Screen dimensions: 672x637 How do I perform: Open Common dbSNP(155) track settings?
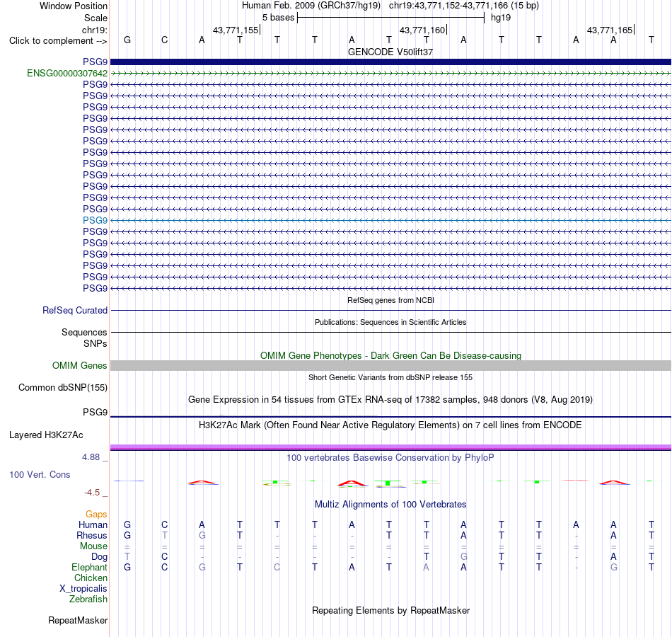point(63,387)
